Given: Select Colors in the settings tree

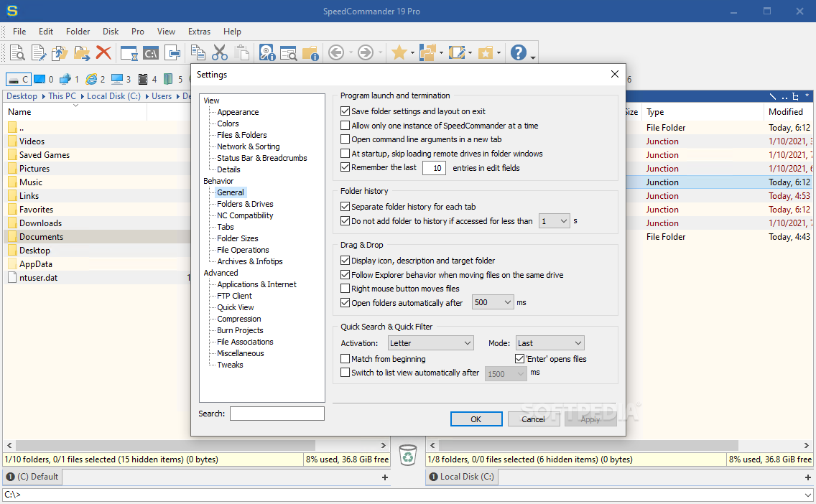Looking at the screenshot, I should point(228,123).
